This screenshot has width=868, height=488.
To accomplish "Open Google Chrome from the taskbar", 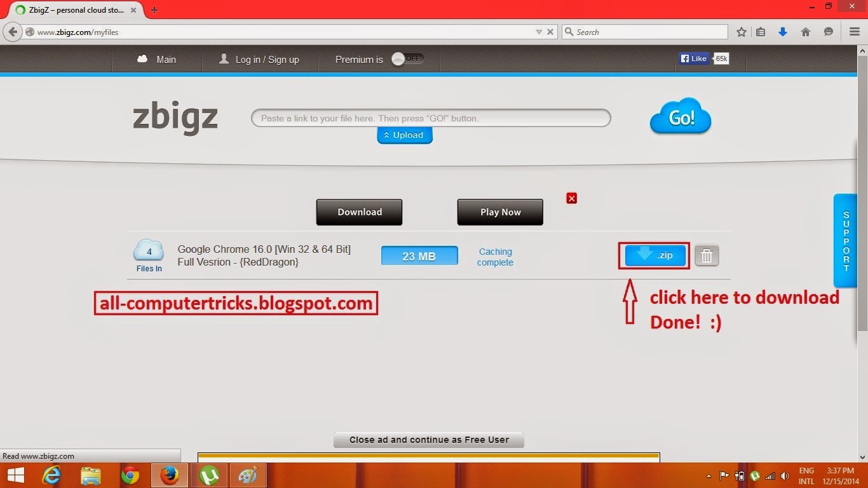I will coord(130,475).
